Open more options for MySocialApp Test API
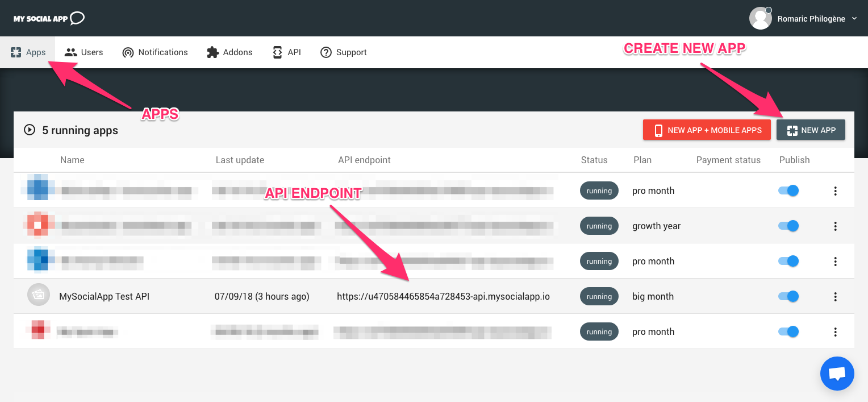 pyautogui.click(x=835, y=296)
